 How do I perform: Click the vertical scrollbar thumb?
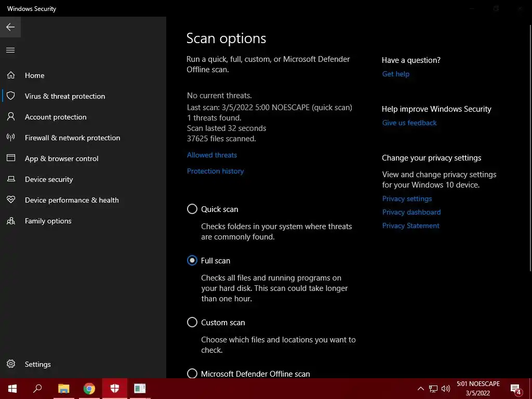tap(530, 148)
